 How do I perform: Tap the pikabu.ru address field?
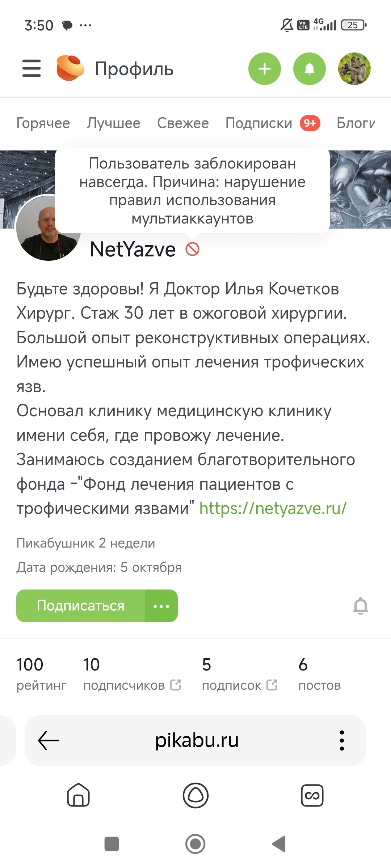(197, 740)
